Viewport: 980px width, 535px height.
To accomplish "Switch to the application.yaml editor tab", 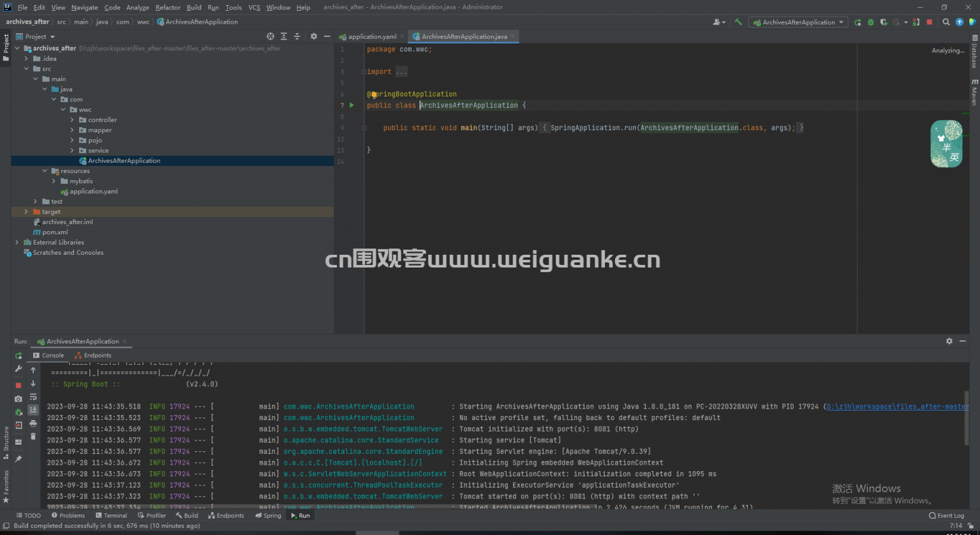I will point(370,36).
